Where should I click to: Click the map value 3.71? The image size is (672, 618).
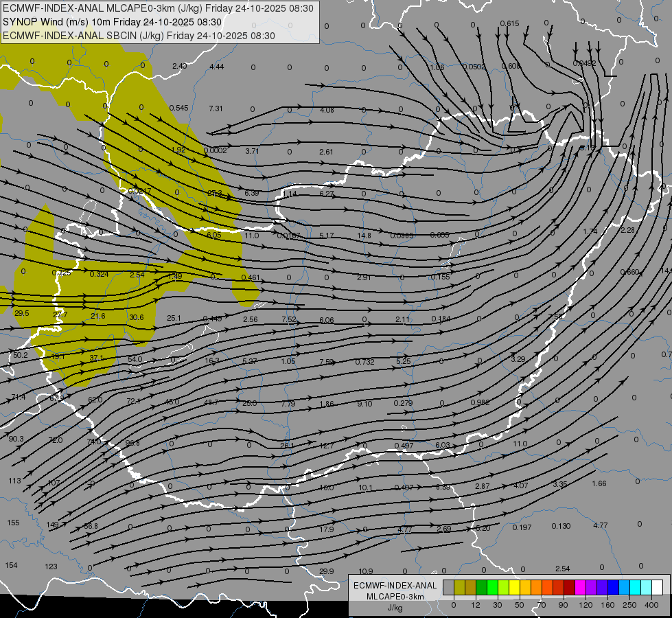coord(253,151)
